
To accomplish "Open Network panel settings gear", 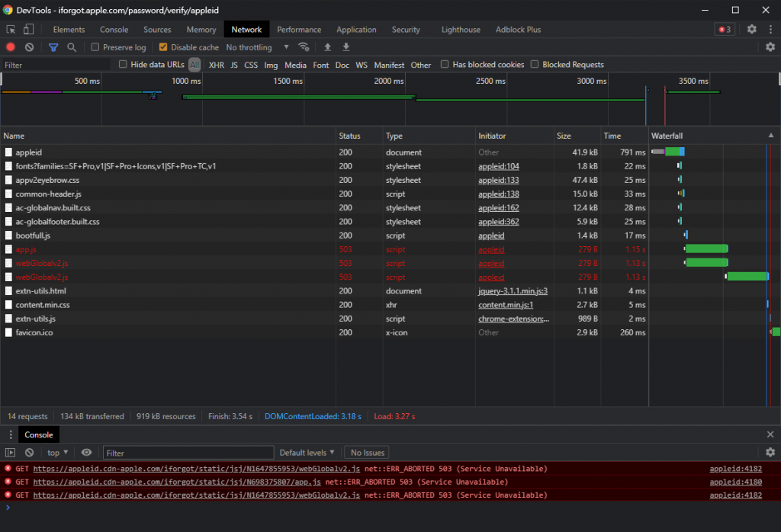I will 770,46.
